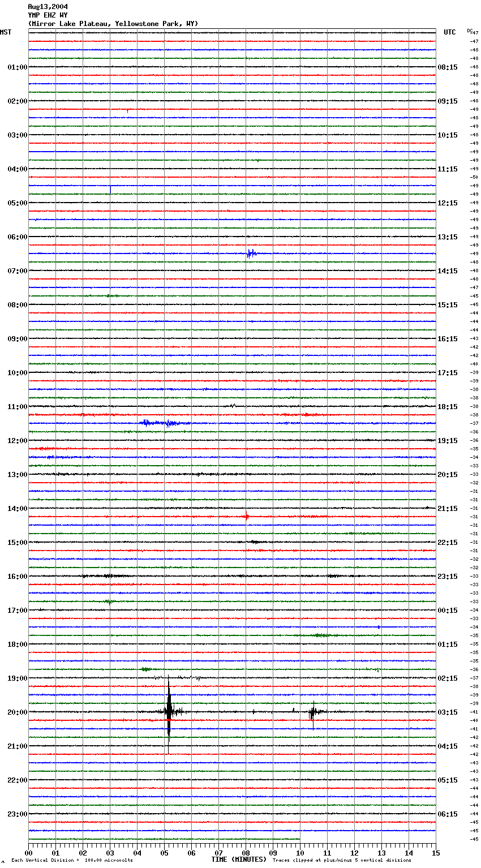Click the 18:15 UTC time label
Viewport: 481px width, 868px height.
(x=448, y=407)
